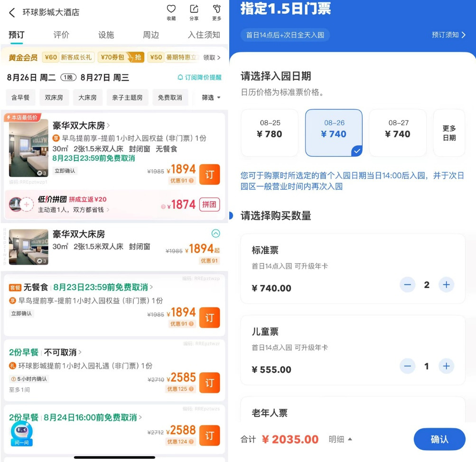Image resolution: width=476 pixels, height=462 pixels.
Task: Expand the 明细 price details
Action: click(340, 439)
